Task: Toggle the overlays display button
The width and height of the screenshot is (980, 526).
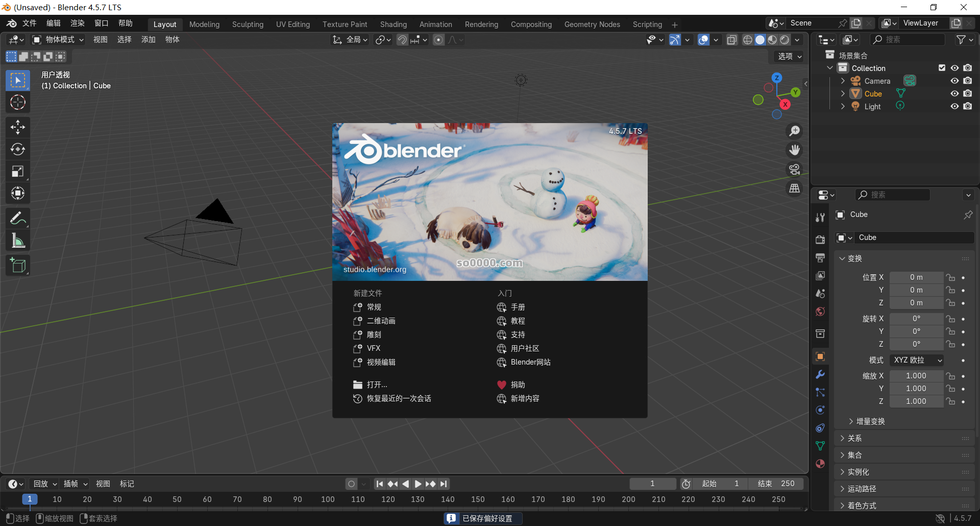Action: coord(703,40)
